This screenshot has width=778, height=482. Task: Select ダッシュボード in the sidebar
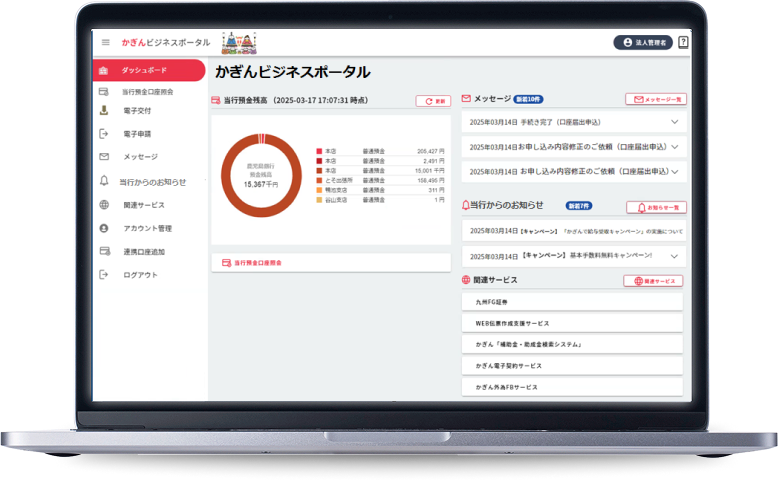149,70
